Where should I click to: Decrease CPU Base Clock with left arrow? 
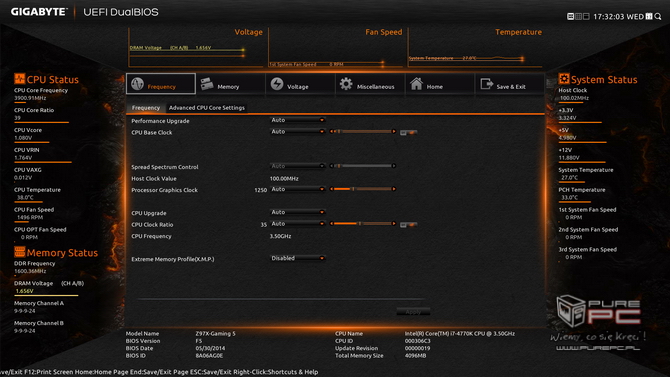(331, 132)
